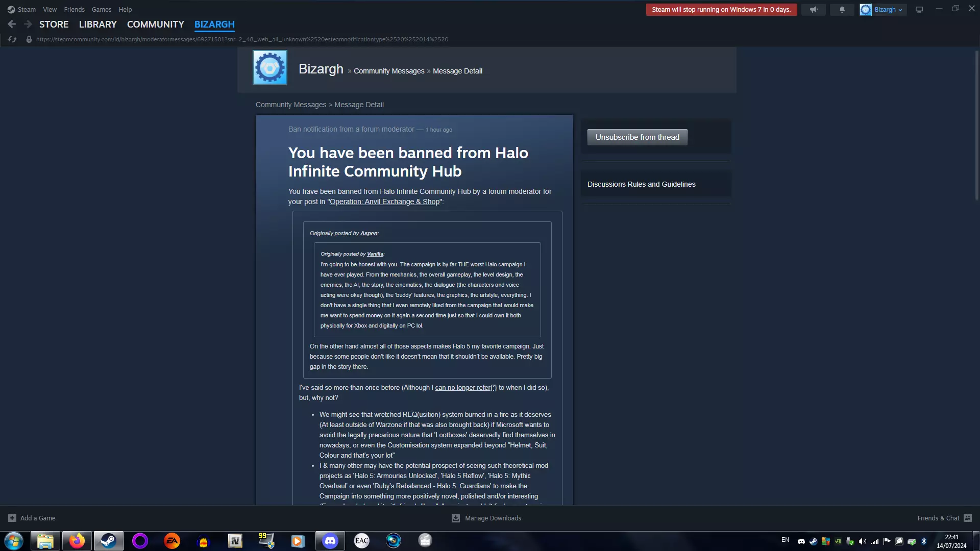The height and width of the screenshot is (551, 980).
Task: Open Discussions Rules and Guidelines link
Action: pyautogui.click(x=641, y=184)
